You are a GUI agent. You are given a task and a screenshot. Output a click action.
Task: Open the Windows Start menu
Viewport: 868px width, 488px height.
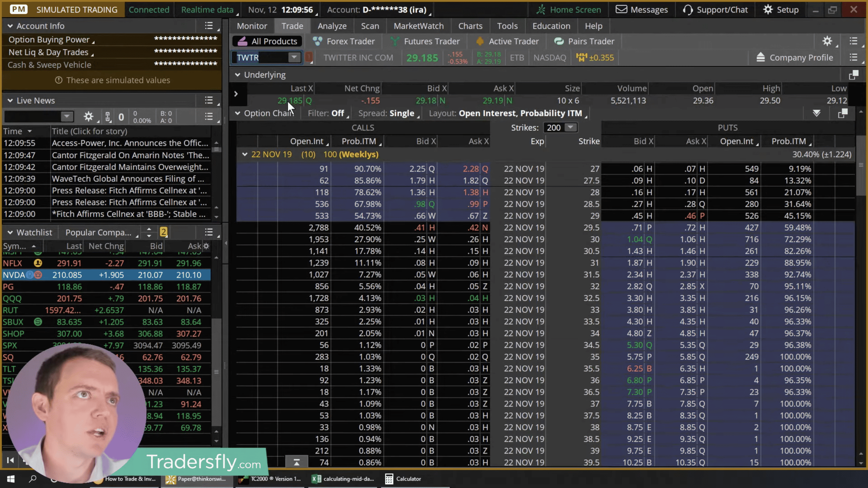pyautogui.click(x=11, y=479)
